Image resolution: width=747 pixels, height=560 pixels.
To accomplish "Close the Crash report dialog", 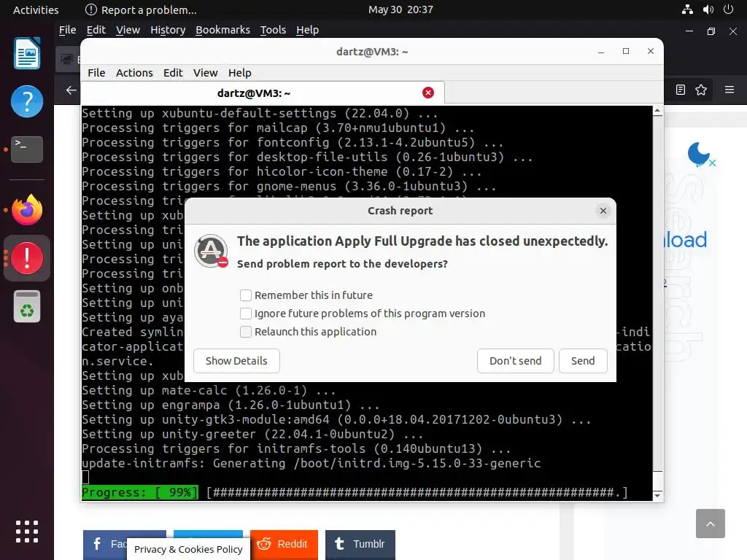I will pos(603,211).
